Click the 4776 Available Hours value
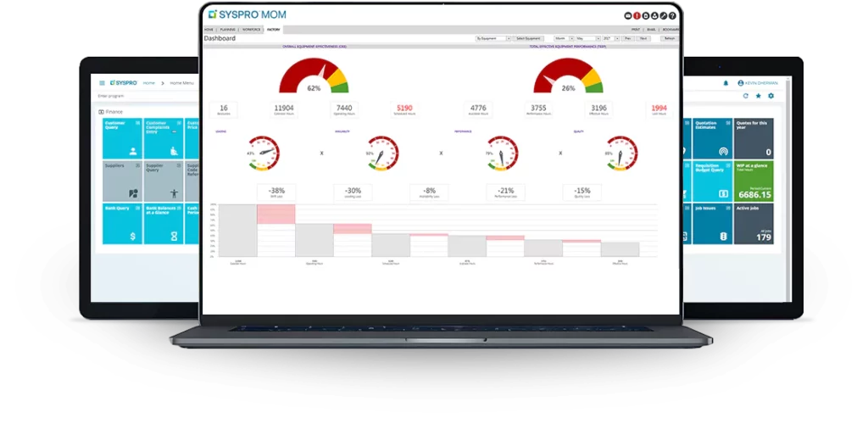 478,109
